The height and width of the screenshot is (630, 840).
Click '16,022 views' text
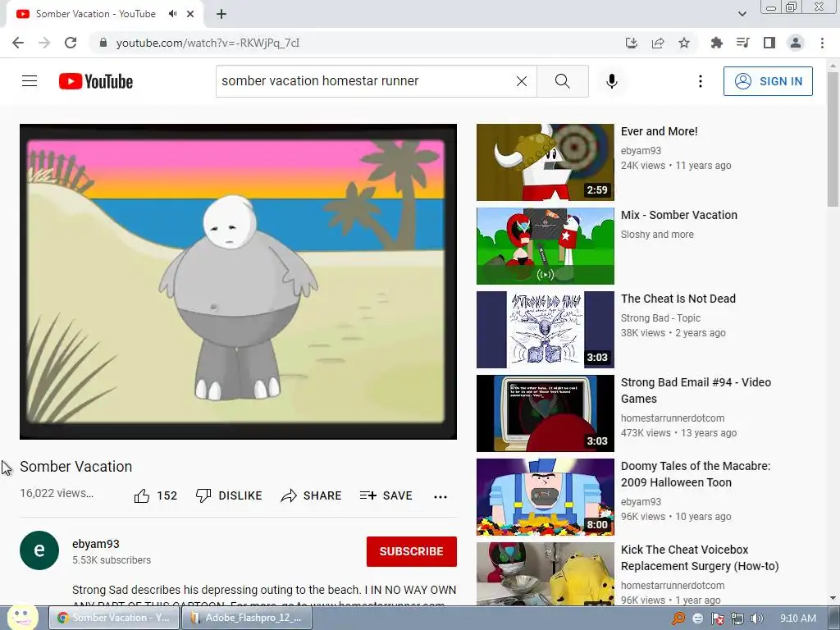57,493
